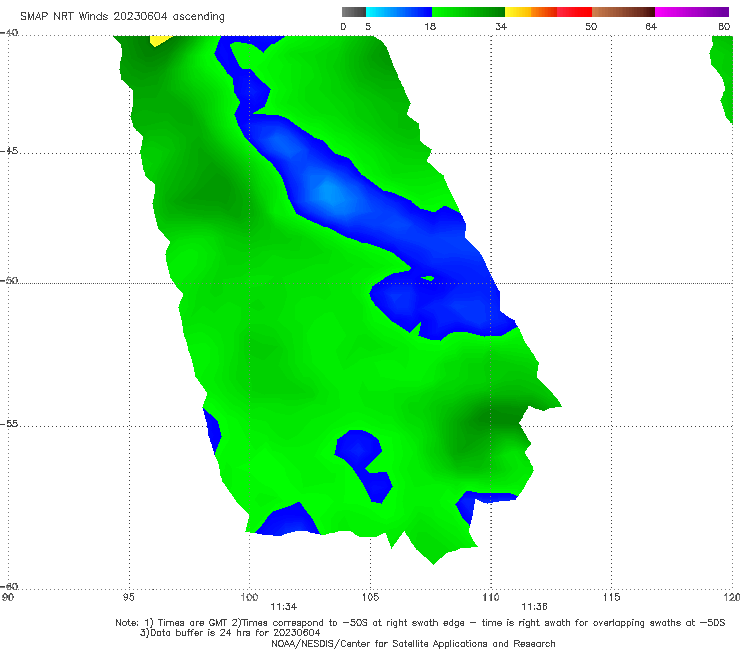Click the yellow wind patch at top of swath
740x650 pixels.
click(x=160, y=41)
